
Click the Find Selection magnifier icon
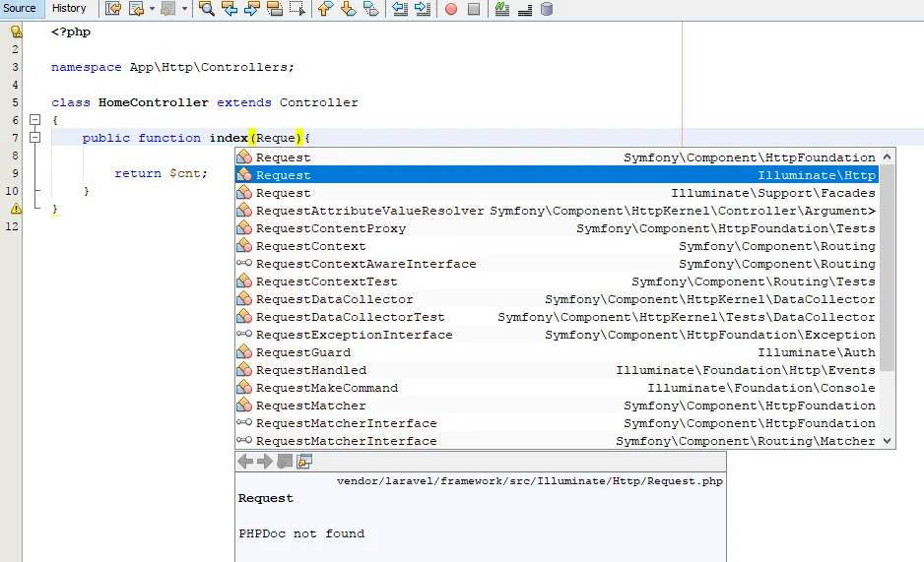pyautogui.click(x=206, y=9)
